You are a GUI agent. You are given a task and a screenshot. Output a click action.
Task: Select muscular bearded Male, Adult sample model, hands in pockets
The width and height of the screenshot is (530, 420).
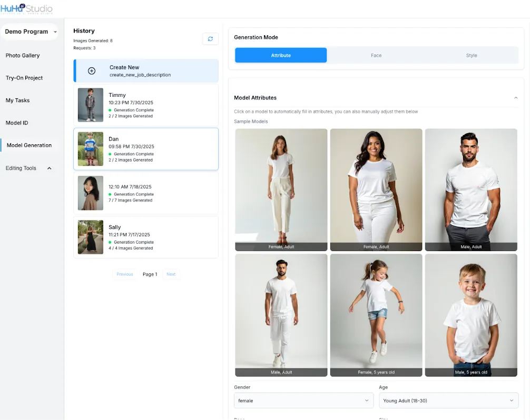[471, 190]
